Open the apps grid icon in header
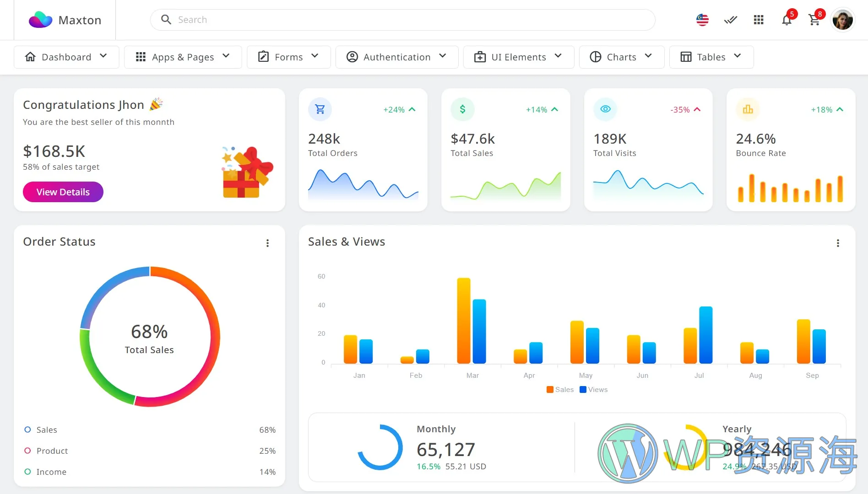Screen dimensions: 868x494 coord(759,20)
